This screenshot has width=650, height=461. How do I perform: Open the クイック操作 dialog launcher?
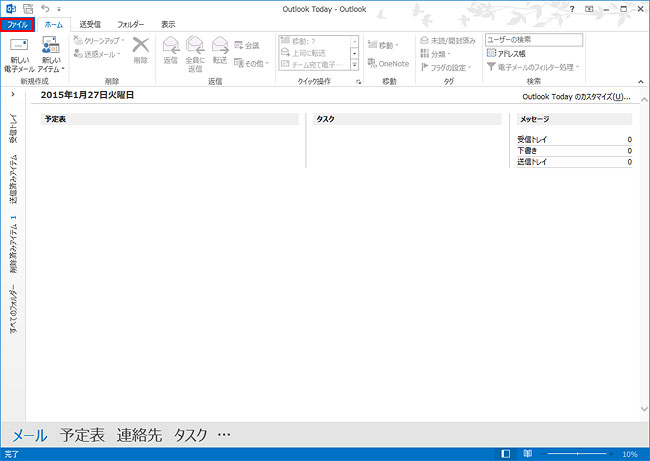pos(358,82)
